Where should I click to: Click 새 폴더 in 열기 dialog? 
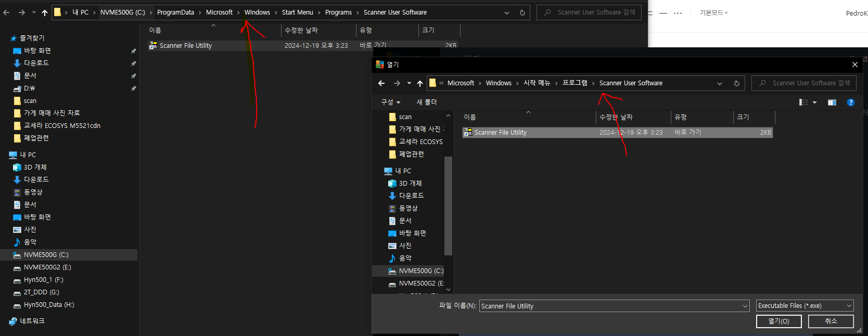click(x=427, y=102)
